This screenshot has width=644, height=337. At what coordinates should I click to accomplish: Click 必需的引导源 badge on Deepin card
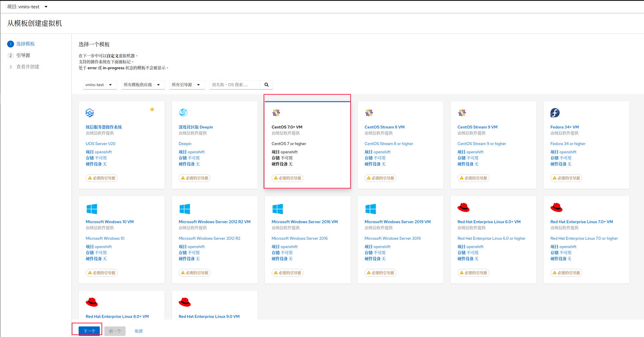point(194,178)
